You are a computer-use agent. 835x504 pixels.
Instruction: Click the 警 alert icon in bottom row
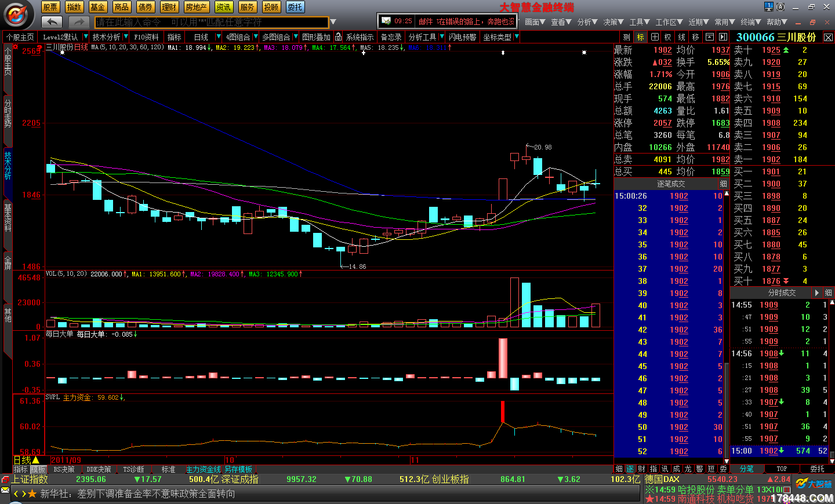[699, 469]
